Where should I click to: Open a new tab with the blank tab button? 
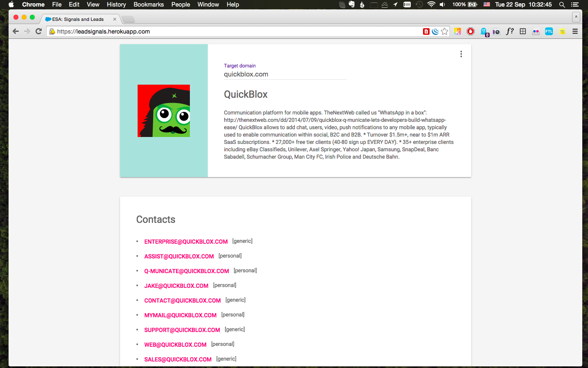(128, 19)
